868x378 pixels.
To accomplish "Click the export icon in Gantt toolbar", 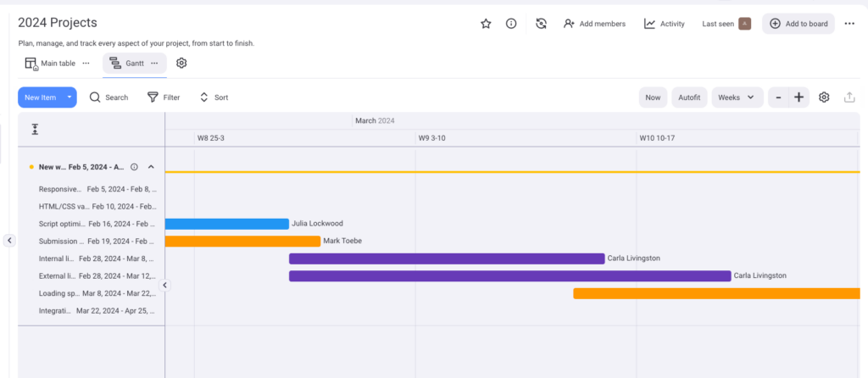I will click(849, 97).
